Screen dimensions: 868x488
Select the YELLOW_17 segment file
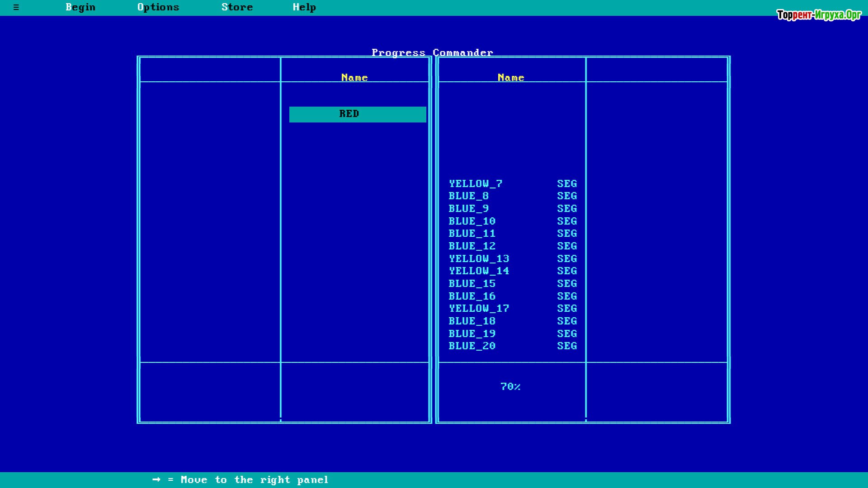[x=479, y=309]
